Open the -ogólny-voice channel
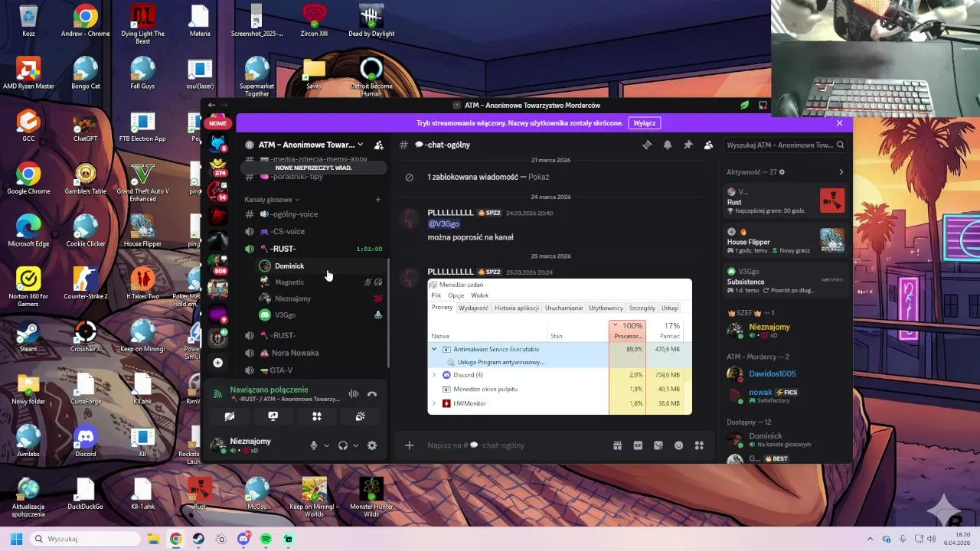Viewport: 980px width, 551px height. 314,214
